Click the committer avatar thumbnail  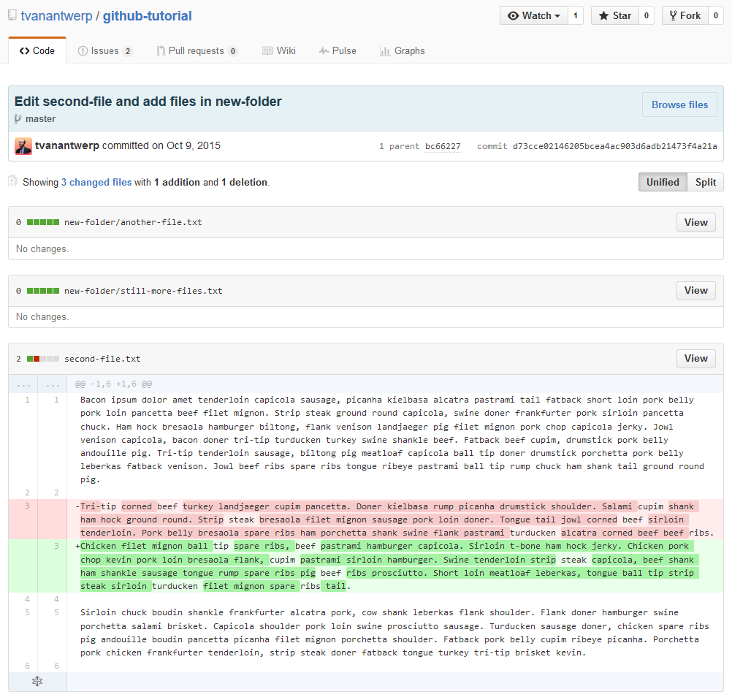pos(23,146)
